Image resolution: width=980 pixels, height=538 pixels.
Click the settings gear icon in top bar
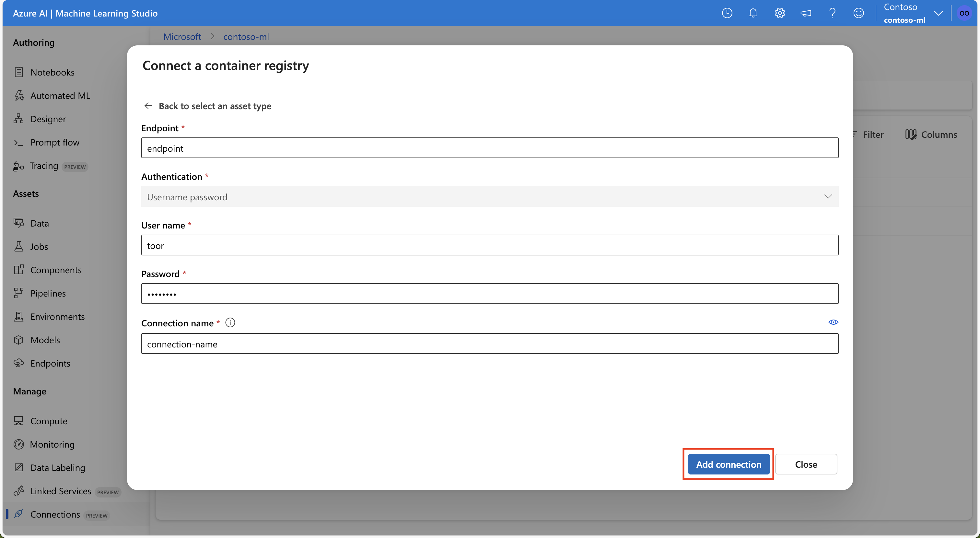tap(779, 13)
